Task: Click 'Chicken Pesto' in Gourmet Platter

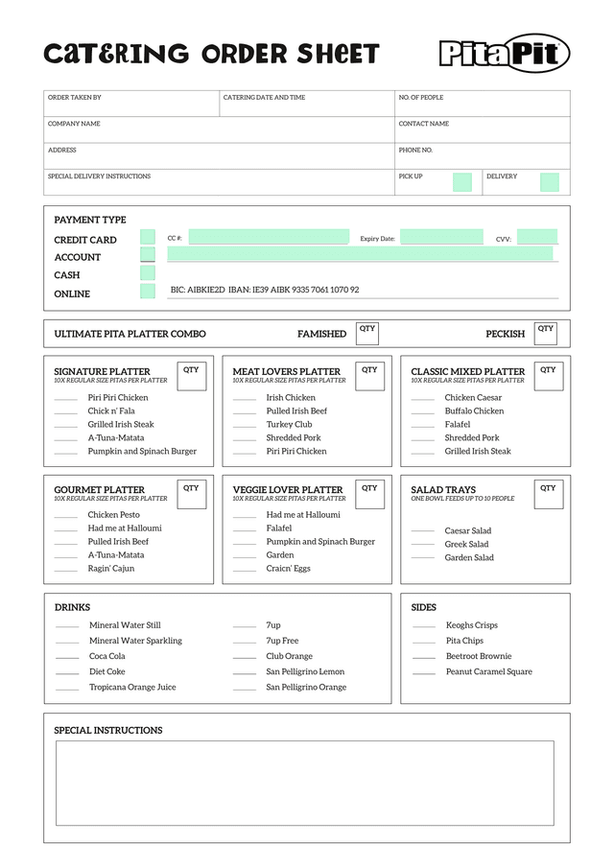Action: click(x=113, y=515)
